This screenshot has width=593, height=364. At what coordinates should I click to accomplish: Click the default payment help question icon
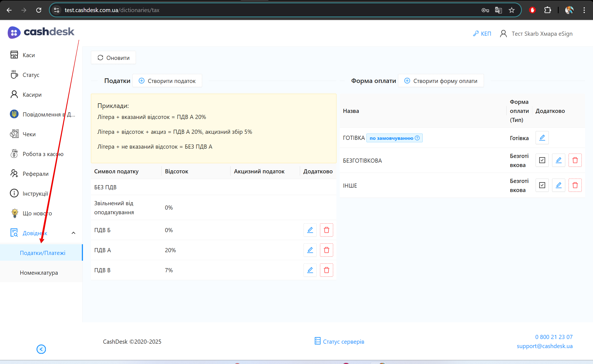pos(417,138)
